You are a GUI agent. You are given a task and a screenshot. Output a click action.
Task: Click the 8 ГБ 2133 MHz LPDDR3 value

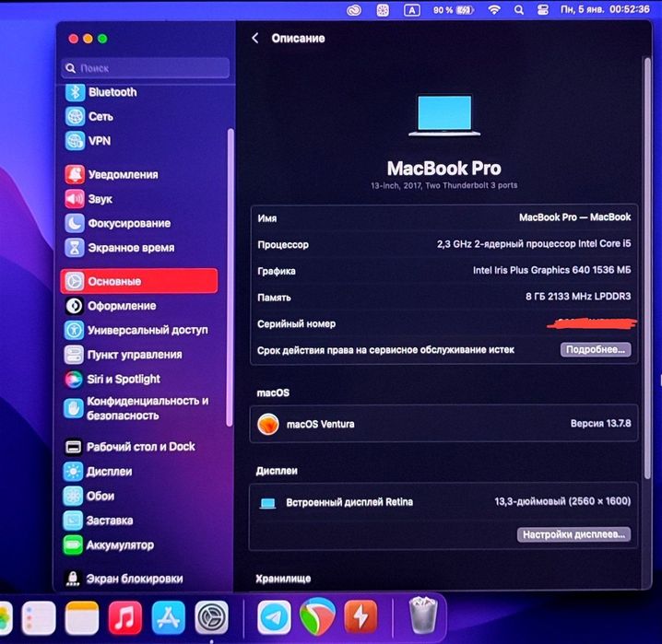[x=578, y=297]
